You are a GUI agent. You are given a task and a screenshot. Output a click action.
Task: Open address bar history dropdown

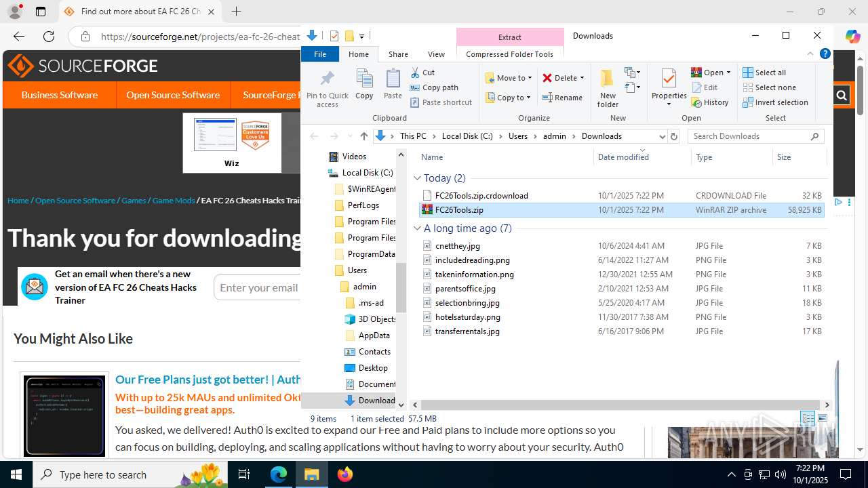pyautogui.click(x=662, y=136)
